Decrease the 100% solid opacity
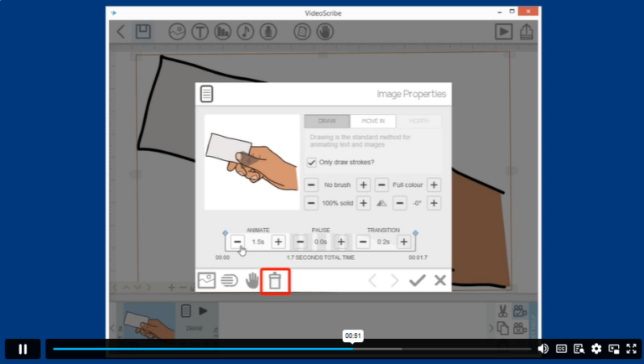The image size is (644, 364). (311, 203)
